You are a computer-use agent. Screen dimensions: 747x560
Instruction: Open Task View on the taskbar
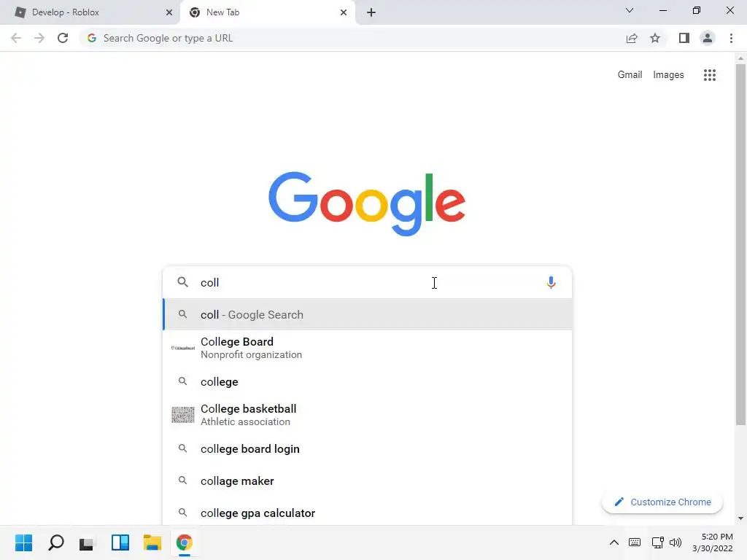pyautogui.click(x=88, y=542)
